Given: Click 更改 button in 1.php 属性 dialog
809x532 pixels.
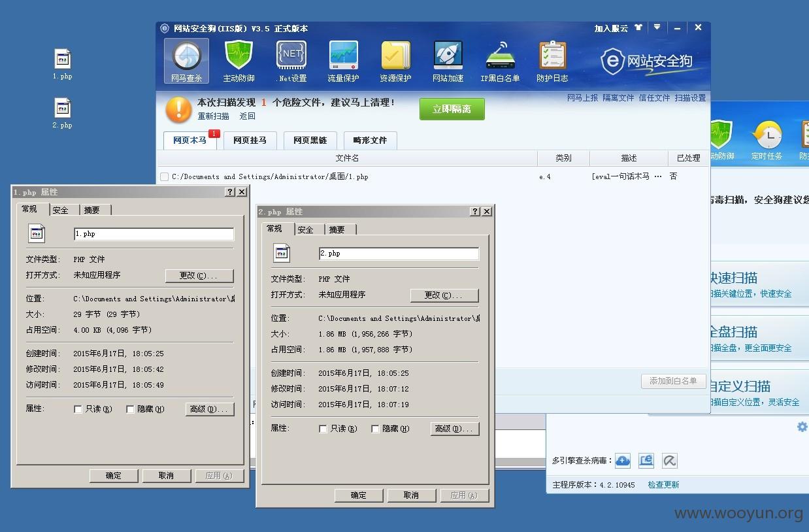Looking at the screenshot, I should [x=199, y=276].
